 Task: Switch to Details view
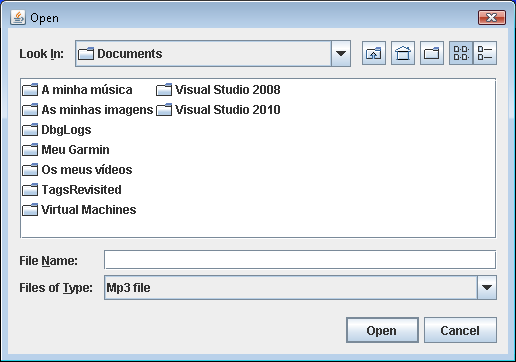[x=485, y=53]
